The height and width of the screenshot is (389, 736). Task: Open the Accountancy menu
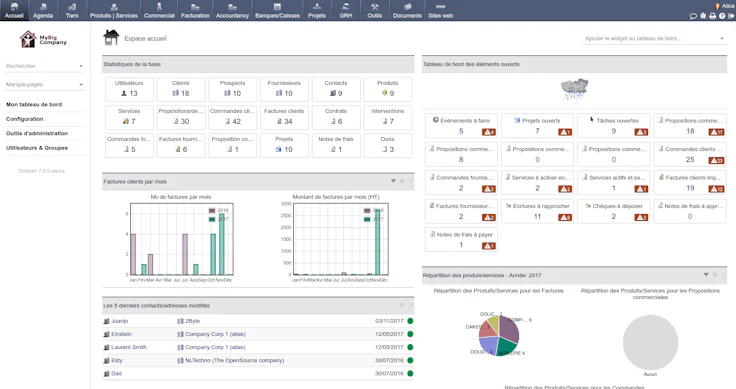click(232, 10)
